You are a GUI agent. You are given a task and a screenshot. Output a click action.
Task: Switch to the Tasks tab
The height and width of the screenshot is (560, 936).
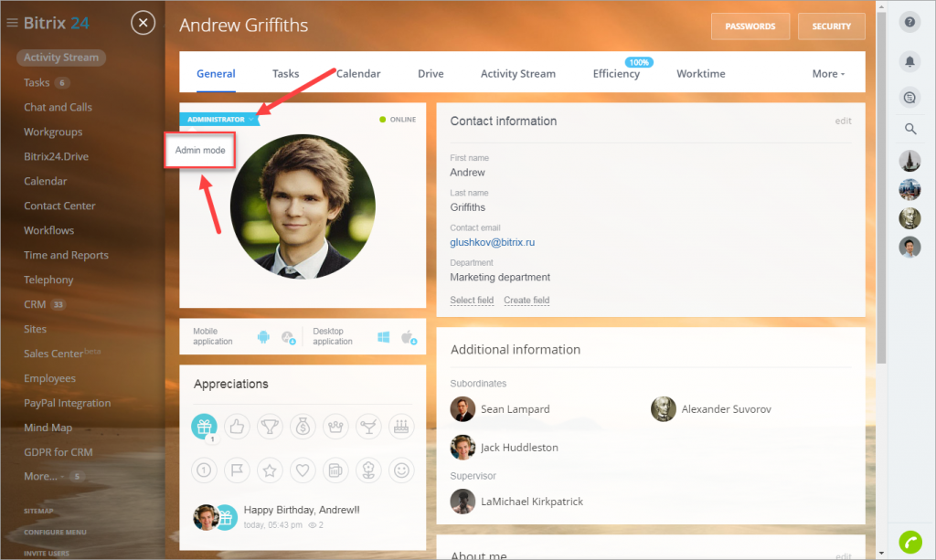click(285, 74)
